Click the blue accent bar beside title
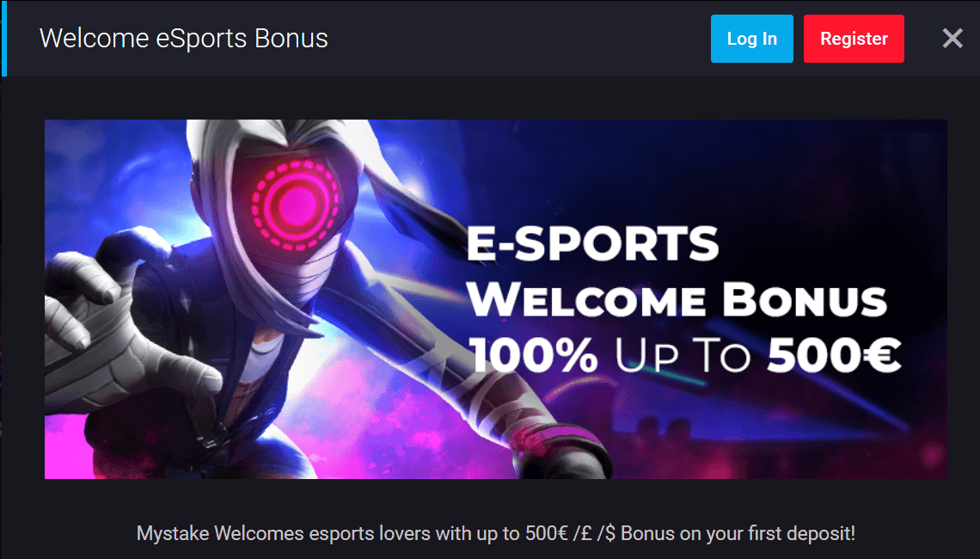Viewport: 980px width, 559px height. point(3,39)
